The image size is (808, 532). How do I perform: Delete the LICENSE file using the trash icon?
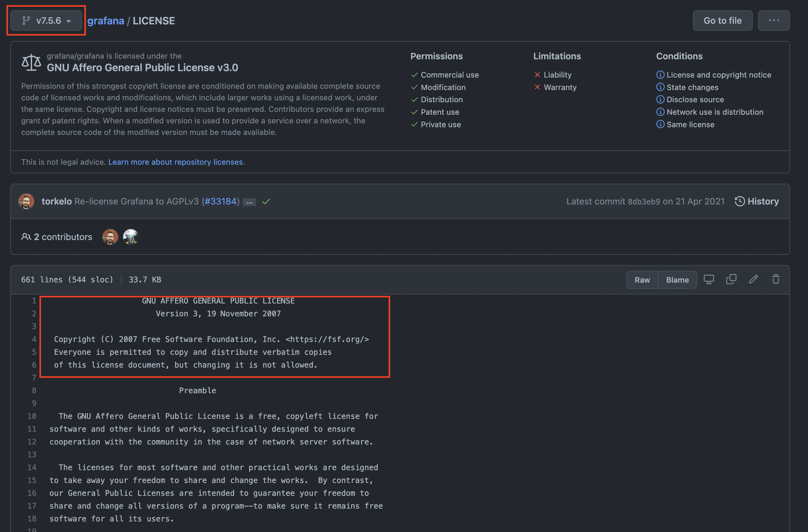tap(776, 279)
